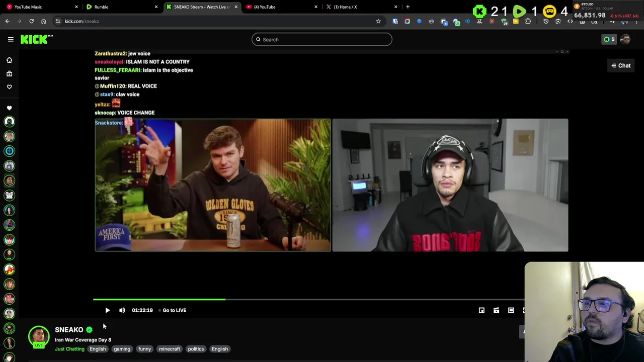Open the browser history clock icon
The width and height of the screenshot is (644, 362).
(x=546, y=21)
